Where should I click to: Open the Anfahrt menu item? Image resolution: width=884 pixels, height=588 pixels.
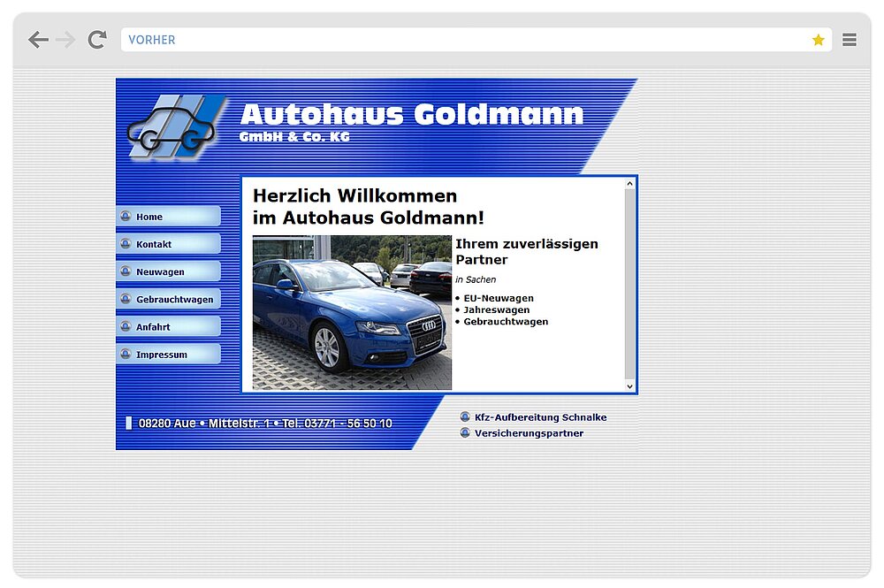coord(169,327)
